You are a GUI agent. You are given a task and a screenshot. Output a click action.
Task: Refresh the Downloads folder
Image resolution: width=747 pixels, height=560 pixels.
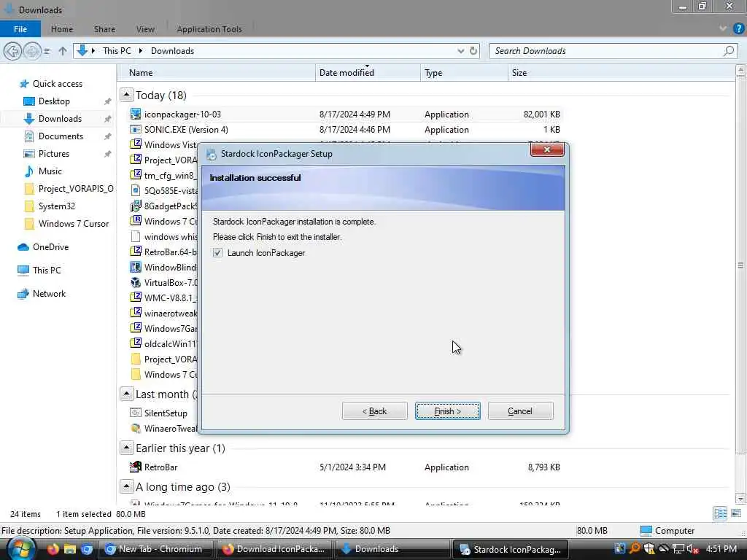pos(473,50)
